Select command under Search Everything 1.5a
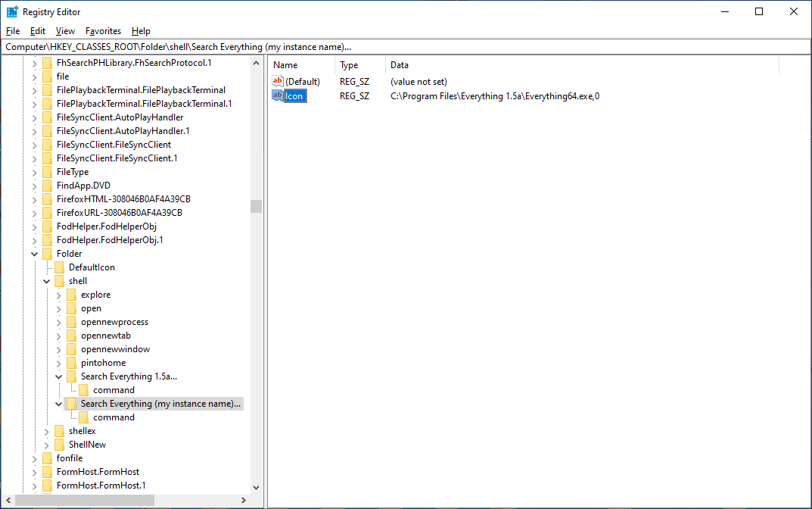 tap(114, 390)
